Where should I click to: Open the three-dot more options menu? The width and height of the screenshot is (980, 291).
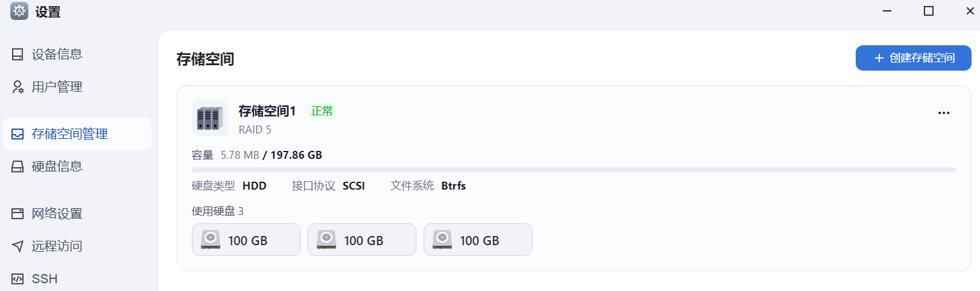(944, 113)
